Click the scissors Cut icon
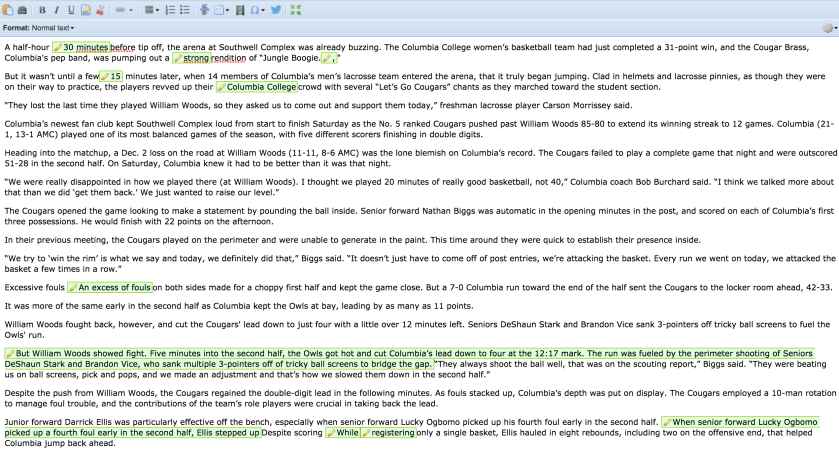Screen dimensions: 839x450 (100, 10)
